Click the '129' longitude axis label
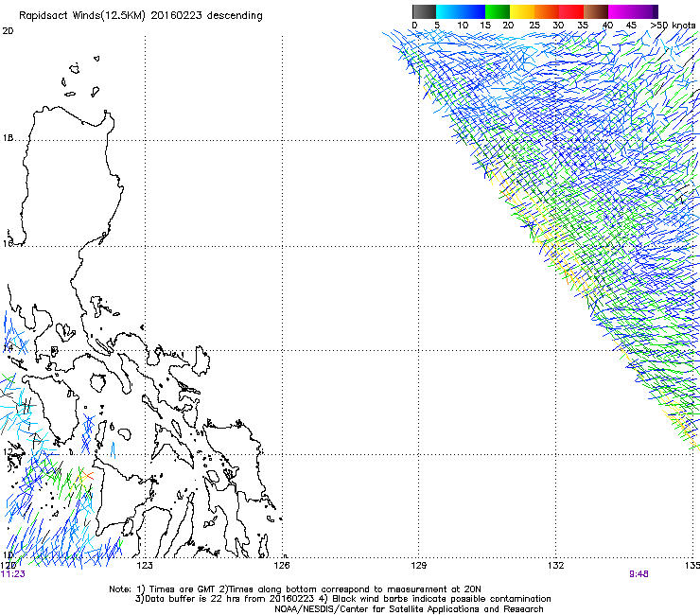 coord(418,566)
